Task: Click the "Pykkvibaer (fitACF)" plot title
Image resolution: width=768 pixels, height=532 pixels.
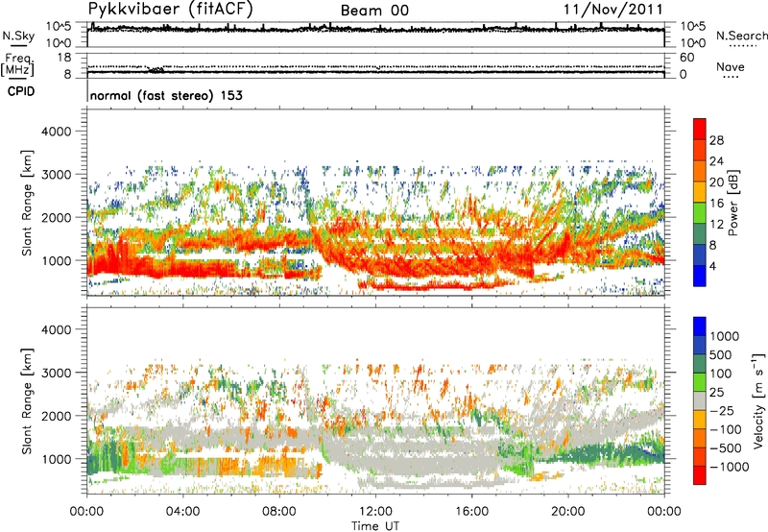Action: [x=171, y=10]
